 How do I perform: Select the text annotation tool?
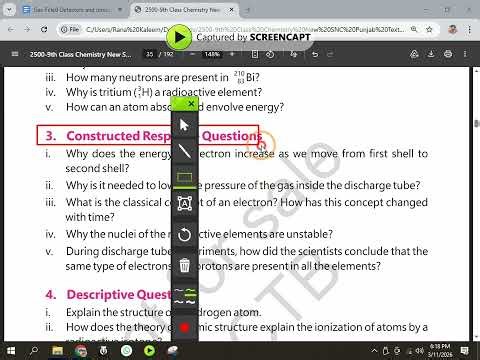click(184, 203)
